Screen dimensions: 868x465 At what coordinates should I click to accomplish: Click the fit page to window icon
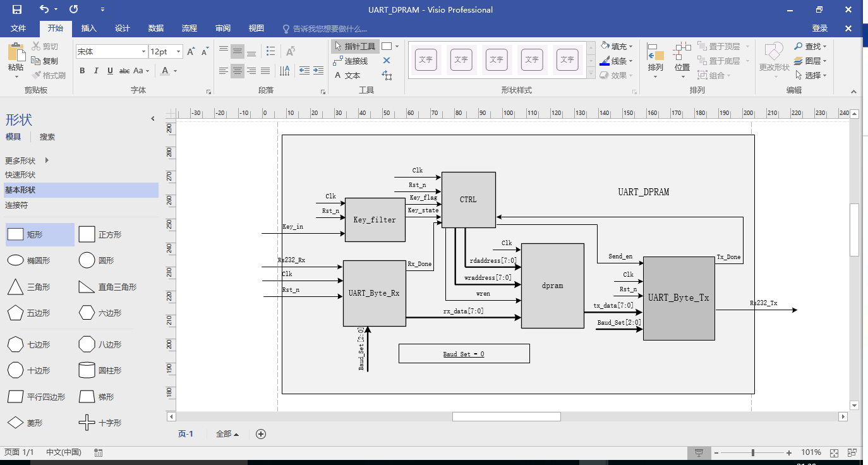(x=834, y=453)
